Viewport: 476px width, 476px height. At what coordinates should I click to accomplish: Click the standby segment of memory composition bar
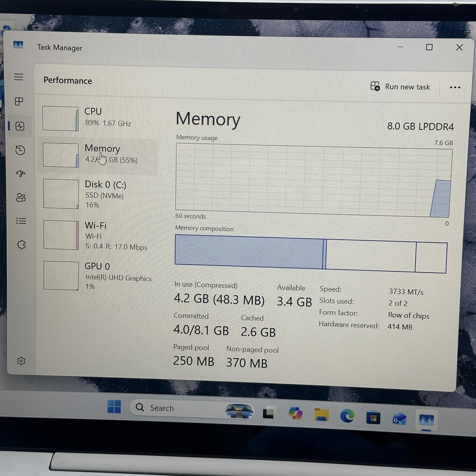coord(371,255)
